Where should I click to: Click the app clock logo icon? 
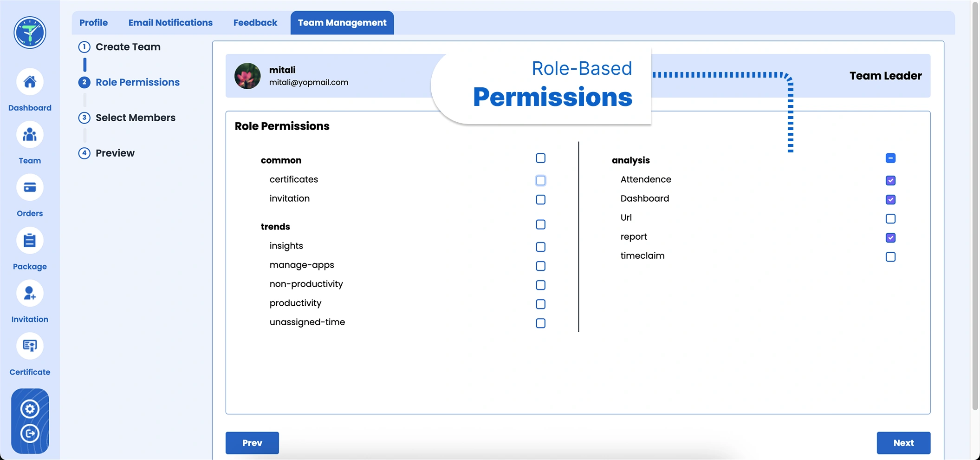pos(30,33)
